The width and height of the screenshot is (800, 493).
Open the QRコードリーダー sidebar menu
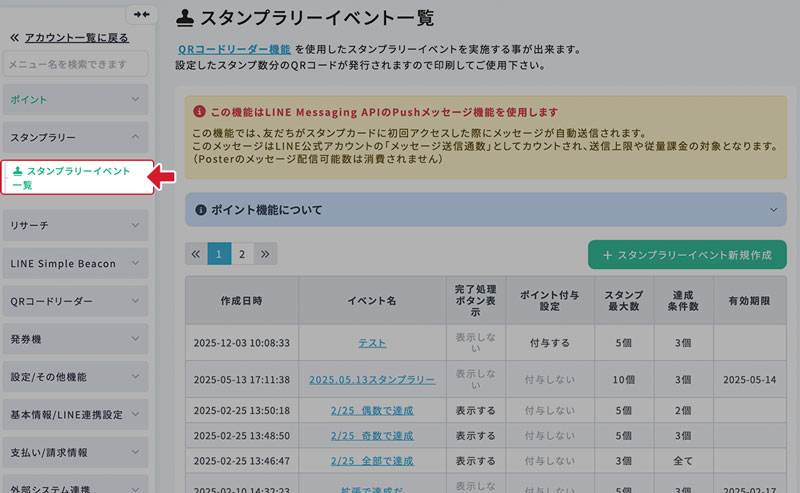75,301
